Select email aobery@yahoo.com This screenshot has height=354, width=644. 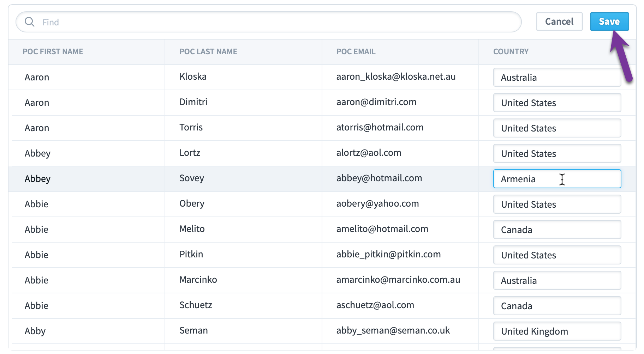click(x=377, y=203)
